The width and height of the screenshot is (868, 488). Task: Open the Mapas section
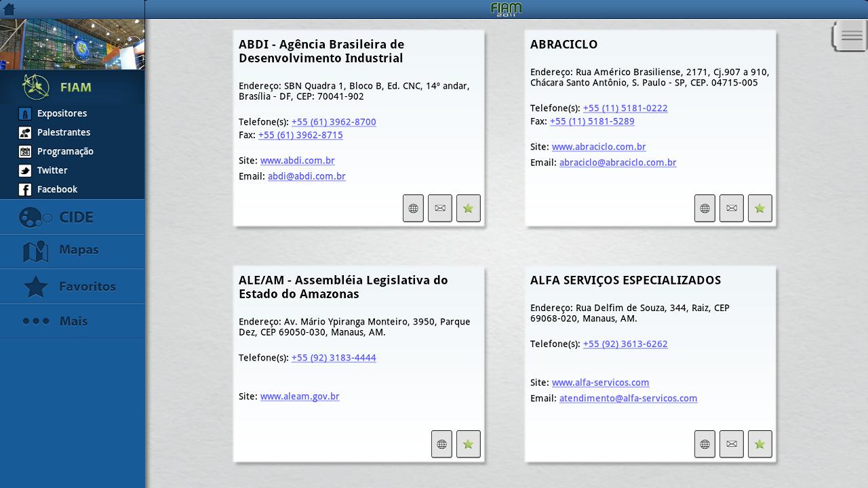[x=73, y=251]
